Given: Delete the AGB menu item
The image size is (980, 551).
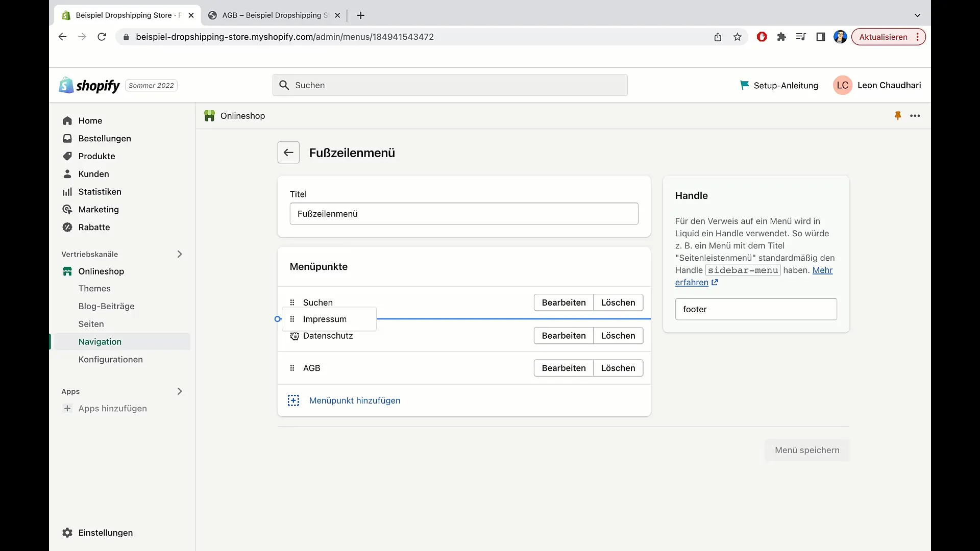Looking at the screenshot, I should [x=618, y=368].
